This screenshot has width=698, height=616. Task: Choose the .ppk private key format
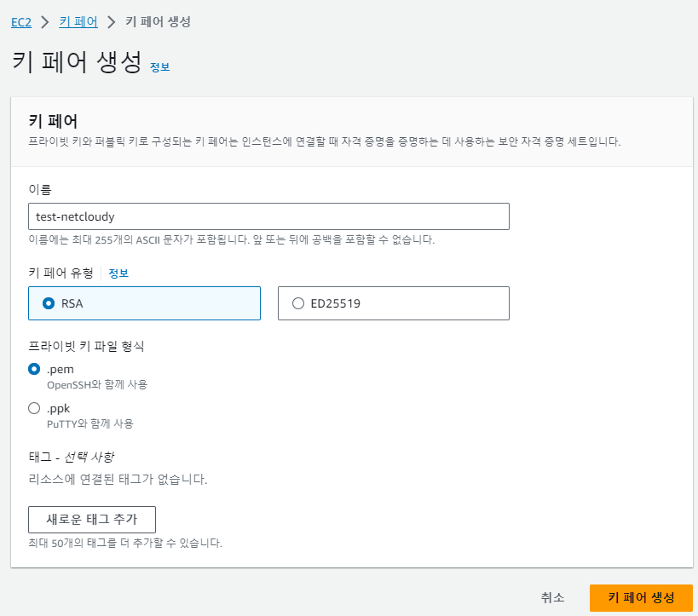coord(34,408)
